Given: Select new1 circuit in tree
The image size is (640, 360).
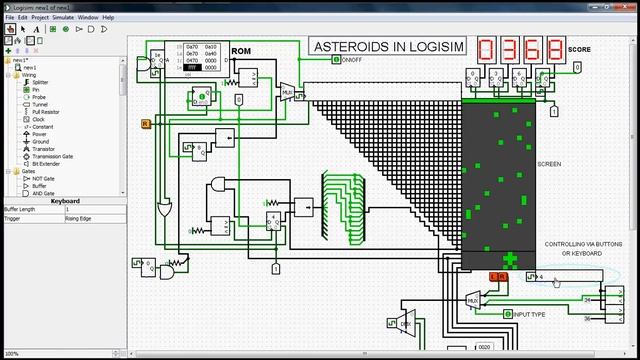Looking at the screenshot, I should tap(30, 67).
